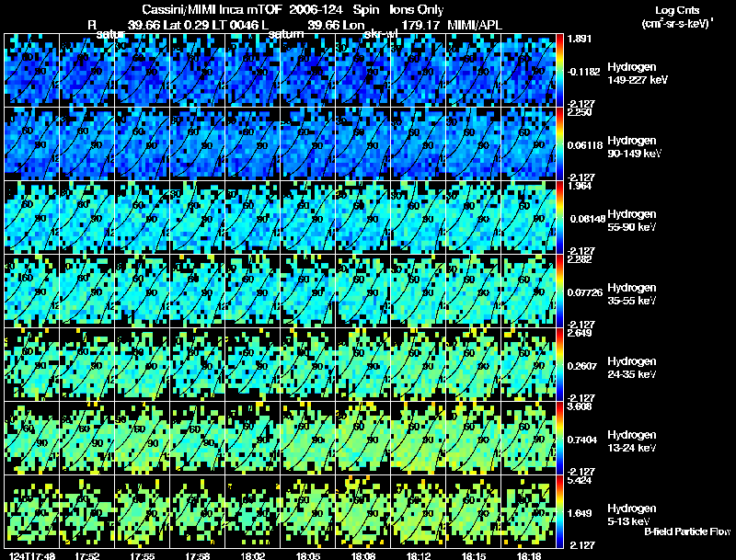Click the color bar for the 5-13 keV row
736x560 pixels.
(x=560, y=512)
